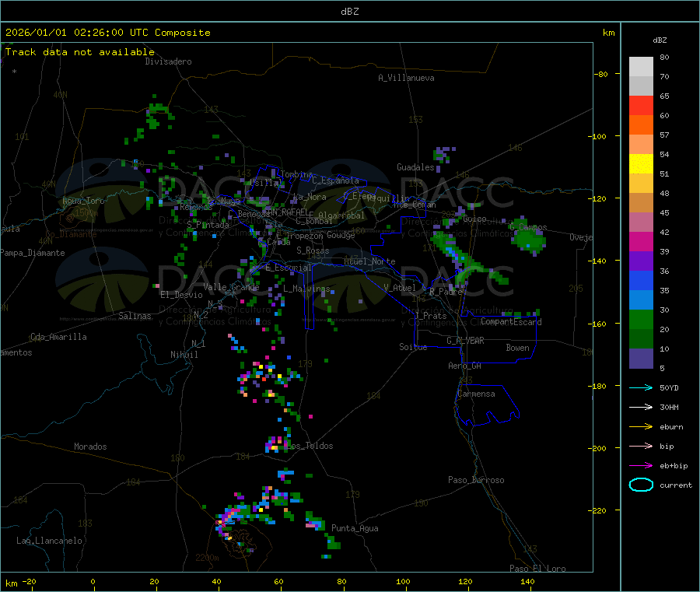The height and width of the screenshot is (592, 700).
Task: Click the Punta_Agua map label
Action: 355,528
